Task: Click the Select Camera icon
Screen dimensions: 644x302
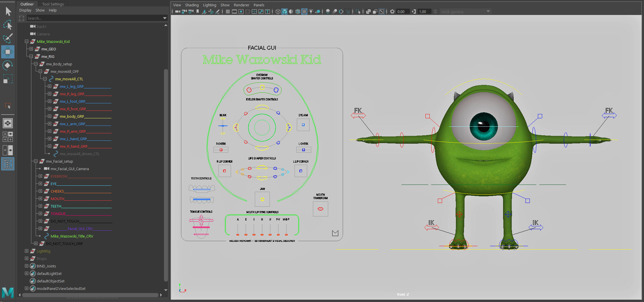Action: point(177,12)
